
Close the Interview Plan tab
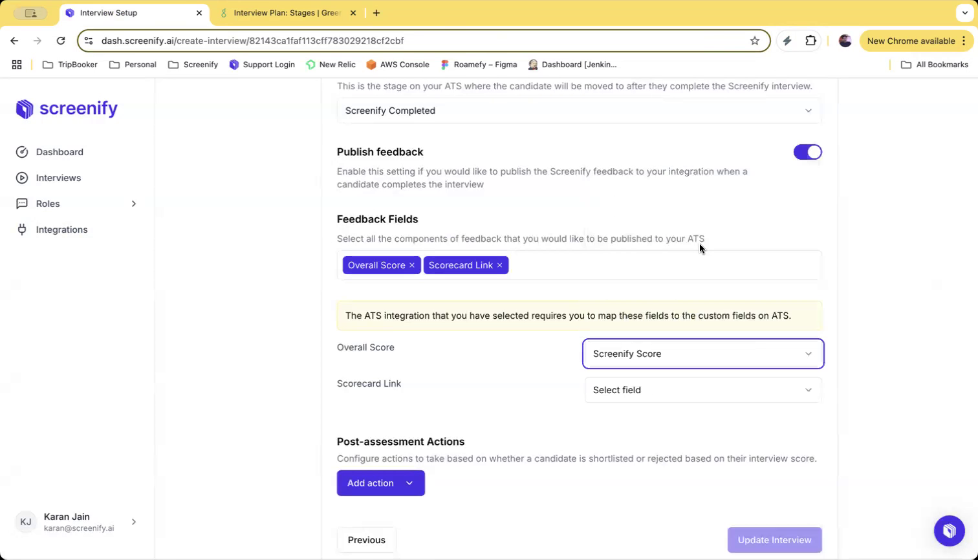(x=353, y=13)
